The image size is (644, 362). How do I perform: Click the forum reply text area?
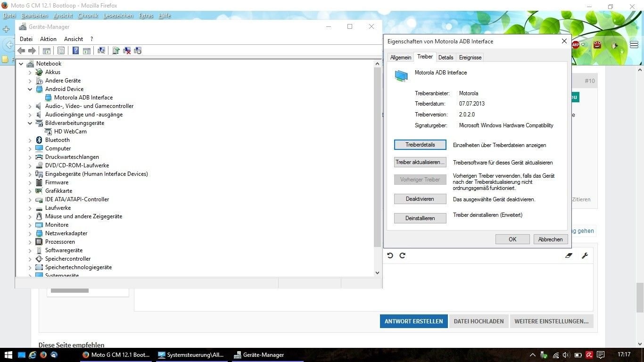[363, 288]
